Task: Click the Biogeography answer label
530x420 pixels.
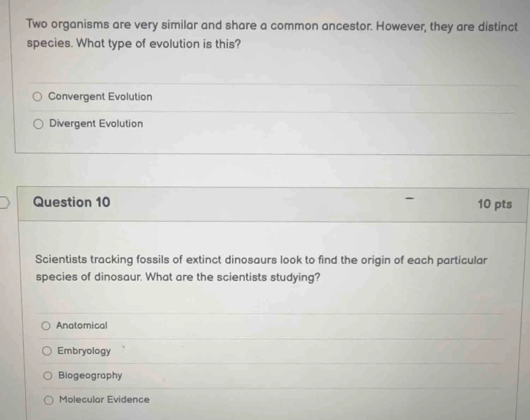Action: tap(90, 375)
